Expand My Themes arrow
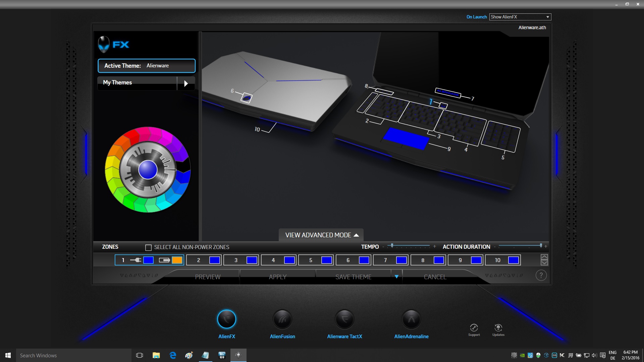The width and height of the screenshot is (644, 362). pyautogui.click(x=186, y=83)
